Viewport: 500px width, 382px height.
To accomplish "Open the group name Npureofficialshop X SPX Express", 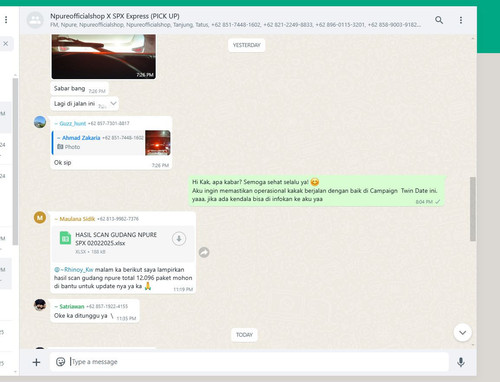I will 115,16.
